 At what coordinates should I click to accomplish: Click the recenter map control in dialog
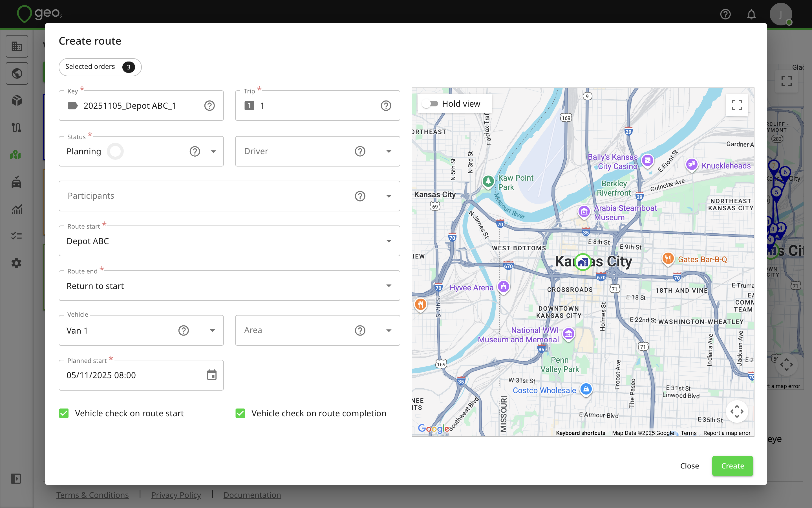tap(737, 411)
